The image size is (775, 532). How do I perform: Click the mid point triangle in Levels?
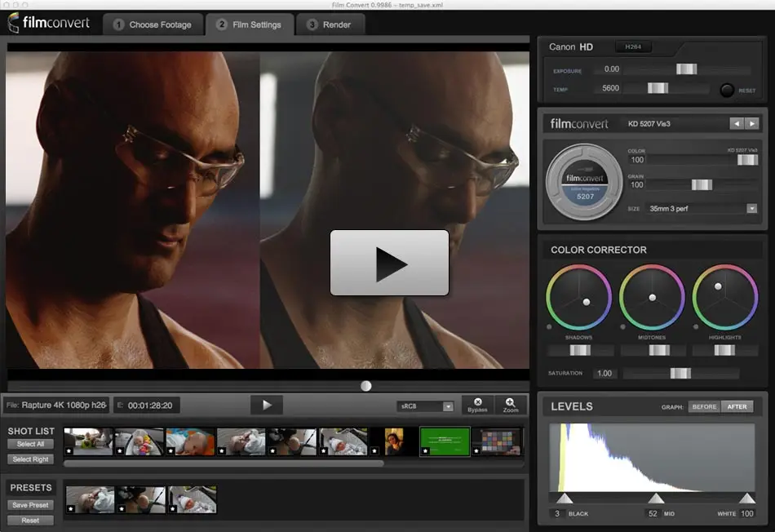(x=656, y=498)
